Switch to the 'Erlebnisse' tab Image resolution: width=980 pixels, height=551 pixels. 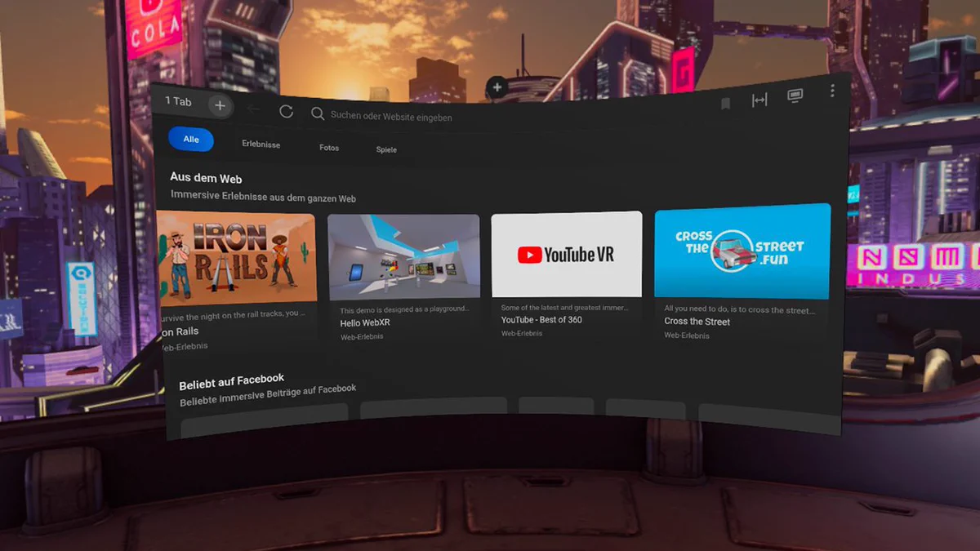261,144
